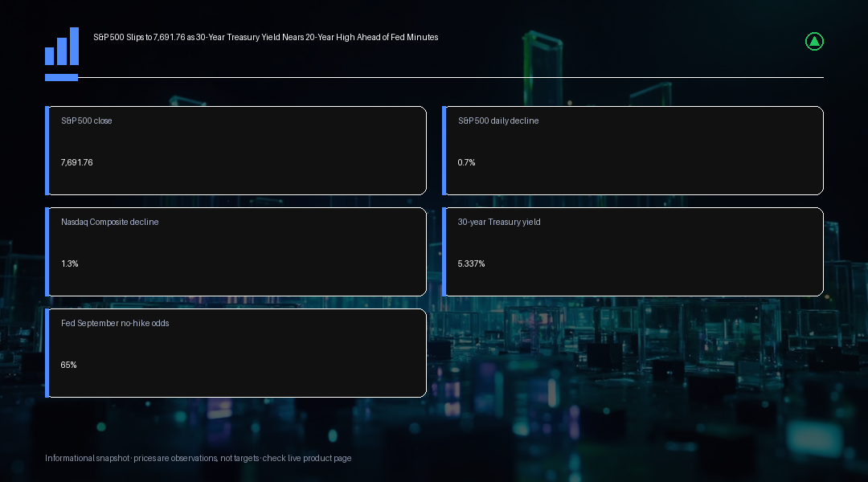Image resolution: width=868 pixels, height=482 pixels.
Task: Select the S&P 500 headline title text
Action: click(x=266, y=37)
